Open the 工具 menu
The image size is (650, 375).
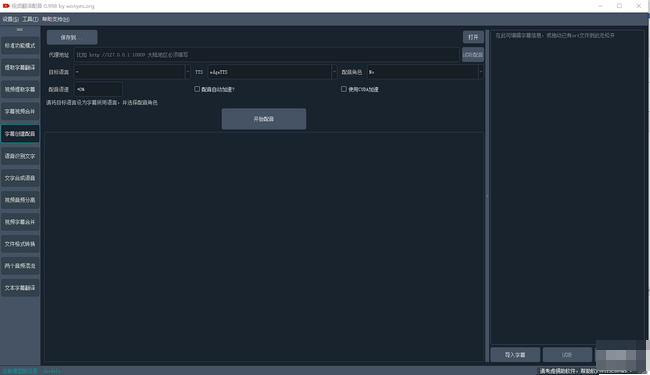tap(30, 19)
